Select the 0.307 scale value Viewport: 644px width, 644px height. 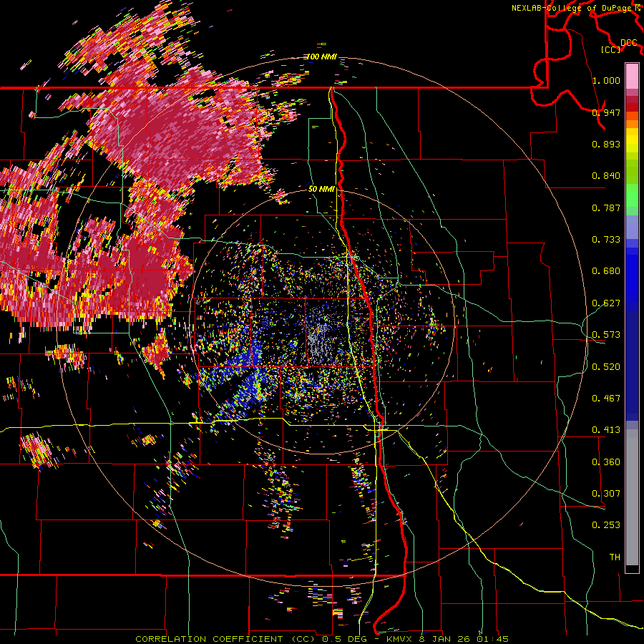point(606,494)
